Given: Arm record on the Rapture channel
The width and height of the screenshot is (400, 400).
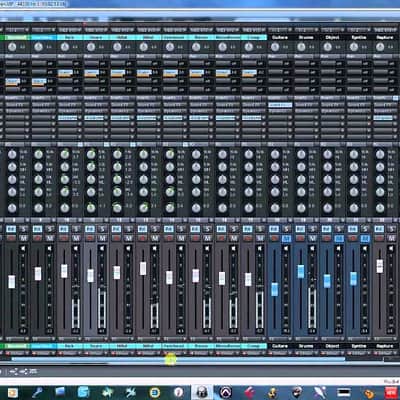Looking at the screenshot, I should tap(379, 238).
